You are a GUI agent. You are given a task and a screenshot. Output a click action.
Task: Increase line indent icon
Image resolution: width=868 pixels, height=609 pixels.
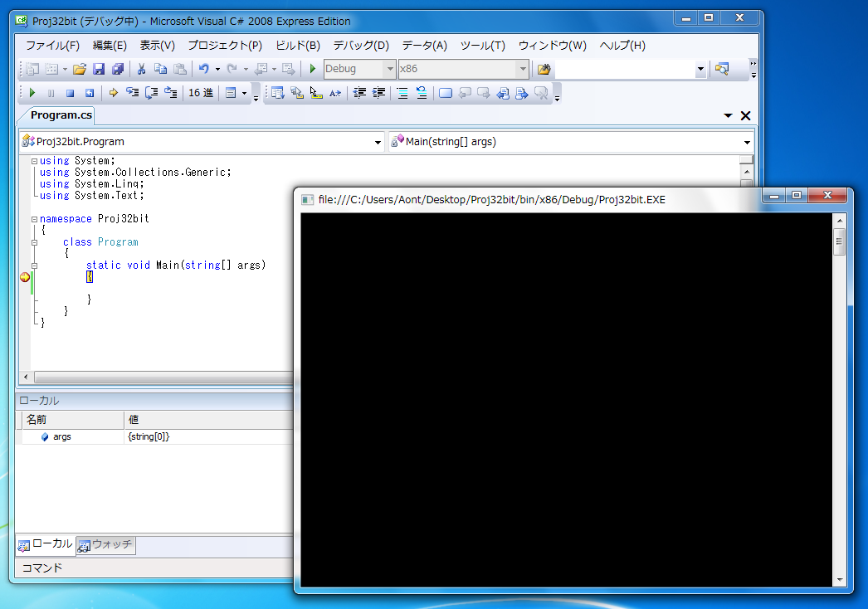[x=378, y=93]
